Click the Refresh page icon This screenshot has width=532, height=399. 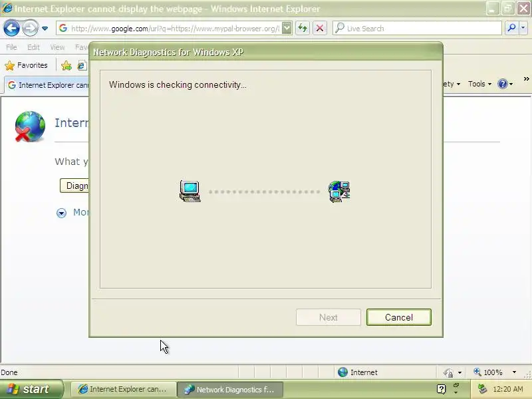pyautogui.click(x=303, y=29)
